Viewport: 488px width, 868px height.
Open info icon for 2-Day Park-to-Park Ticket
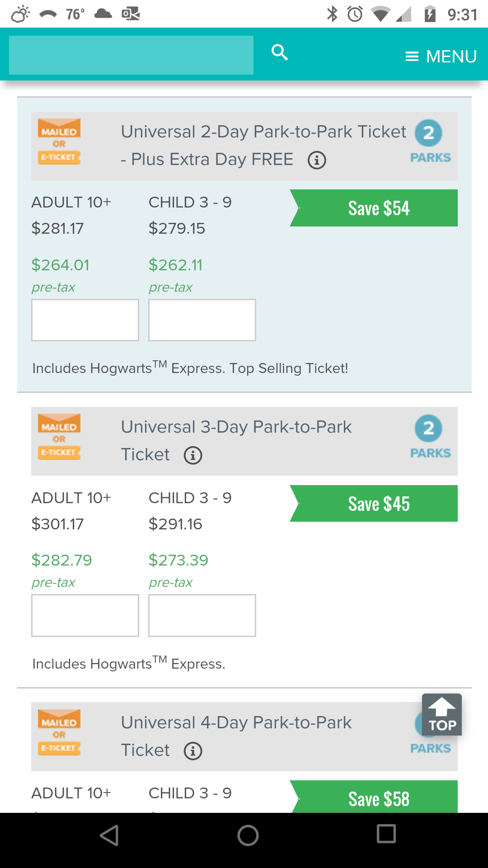[317, 160]
